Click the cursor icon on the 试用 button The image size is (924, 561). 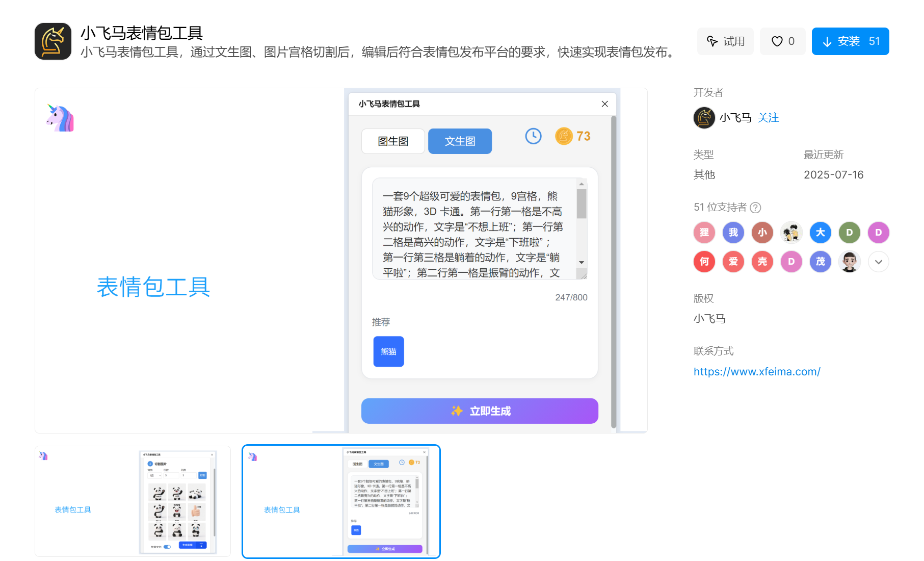pos(712,41)
